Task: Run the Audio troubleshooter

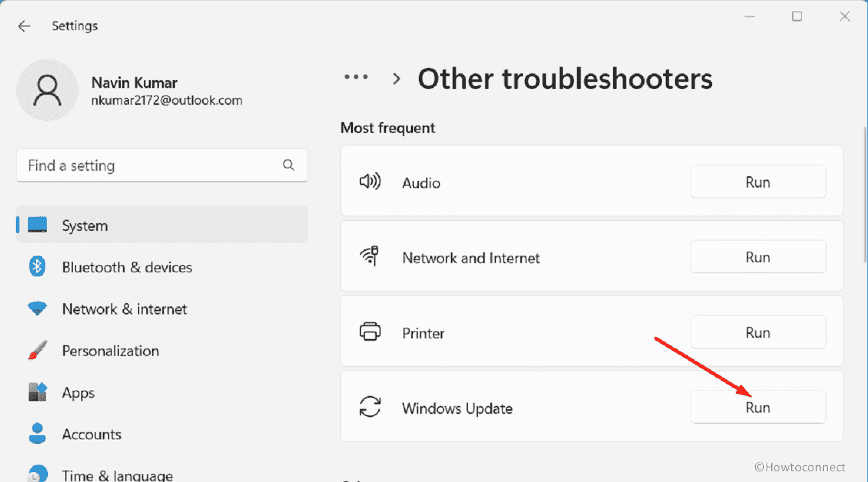Action: pyautogui.click(x=758, y=182)
